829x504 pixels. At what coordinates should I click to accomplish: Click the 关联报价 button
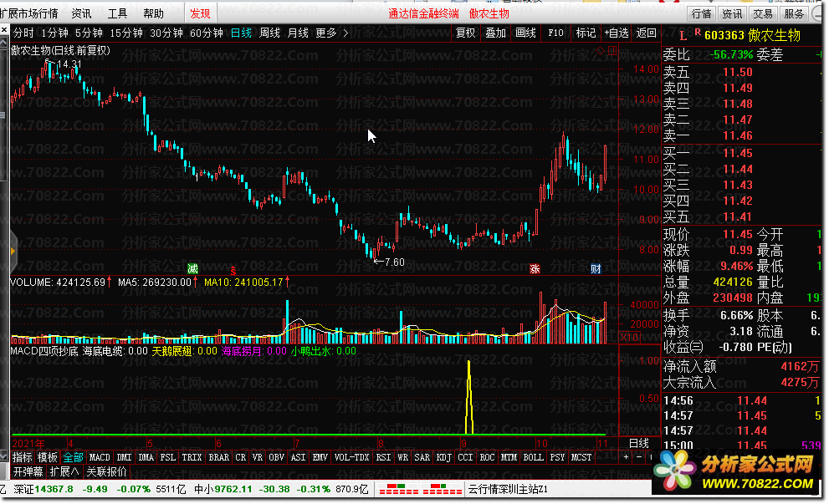(106, 471)
